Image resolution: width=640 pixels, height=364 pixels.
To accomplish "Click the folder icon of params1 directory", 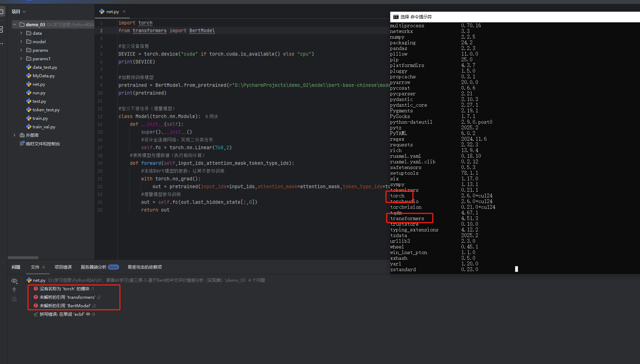I will click(29, 58).
